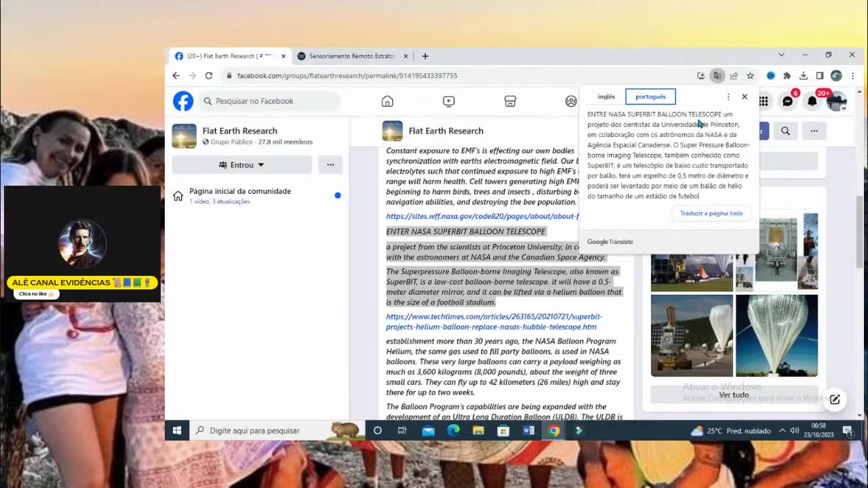Screen dimensions: 868x488
Task: Reload the current page
Action: tap(209, 75)
